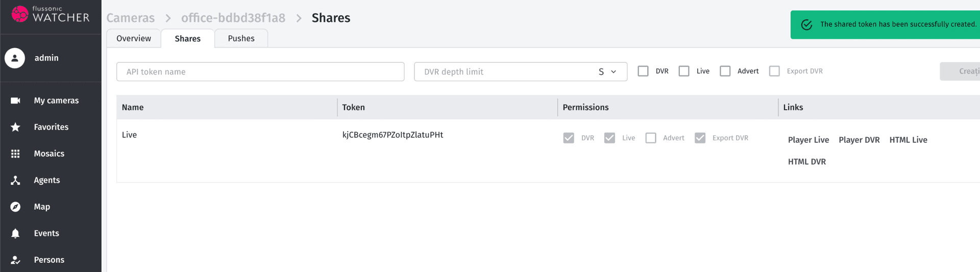
Task: Enable the DVR checkbox for new token
Action: (x=643, y=71)
